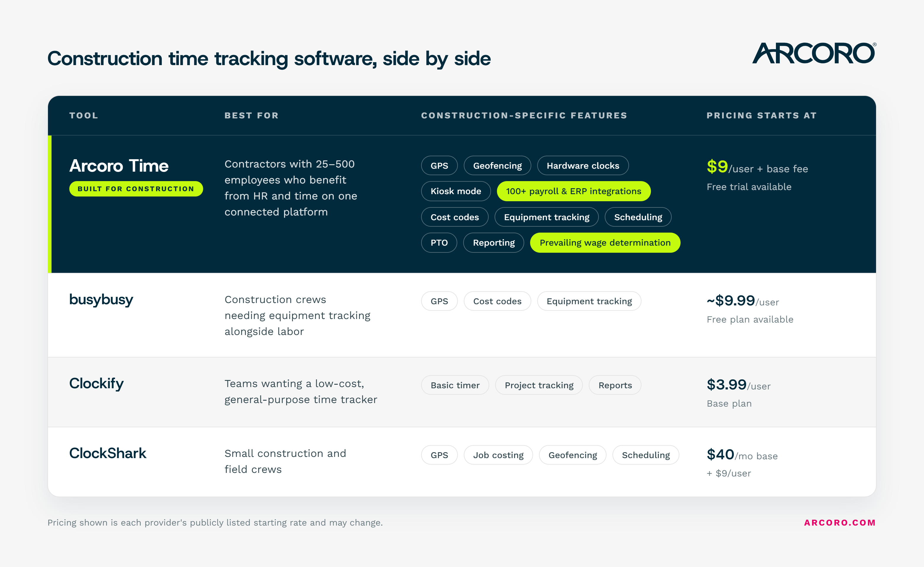Open the ARCORO.COM link
Image resolution: width=924 pixels, height=567 pixels.
[840, 522]
